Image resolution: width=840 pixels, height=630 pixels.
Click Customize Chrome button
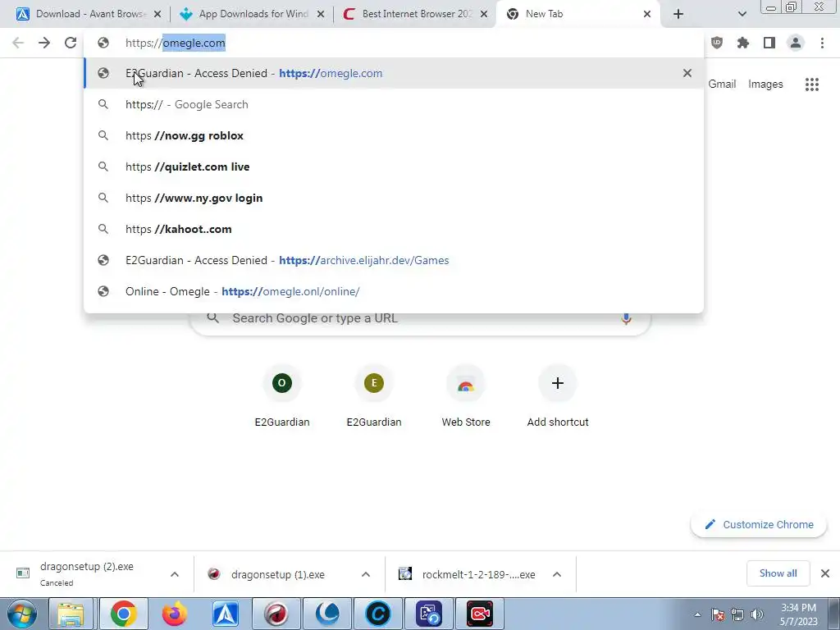(x=759, y=524)
